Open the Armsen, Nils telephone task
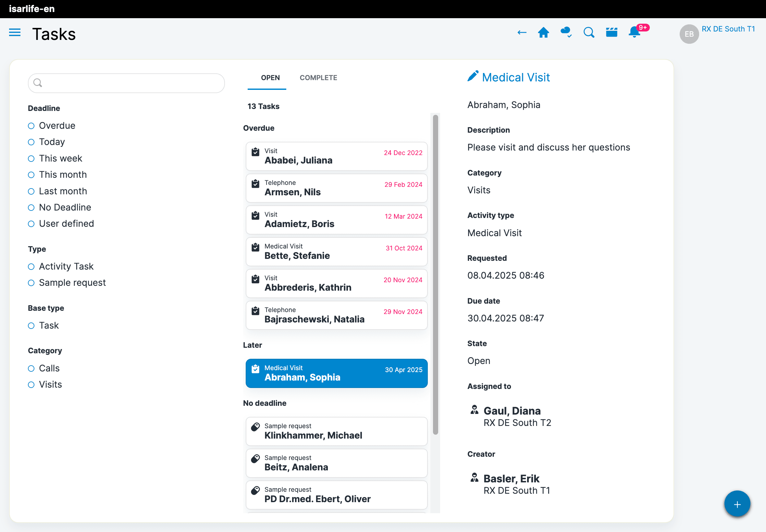 pyautogui.click(x=336, y=188)
